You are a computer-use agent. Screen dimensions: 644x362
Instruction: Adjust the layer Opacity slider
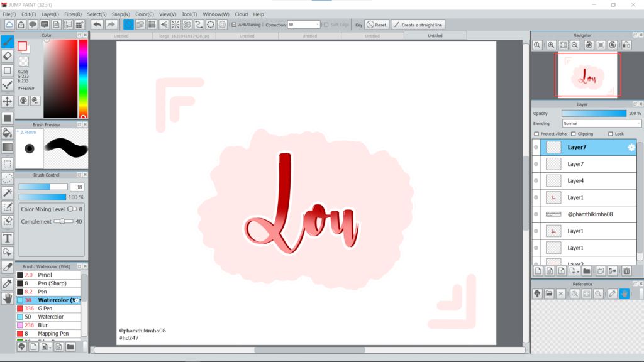[594, 113]
